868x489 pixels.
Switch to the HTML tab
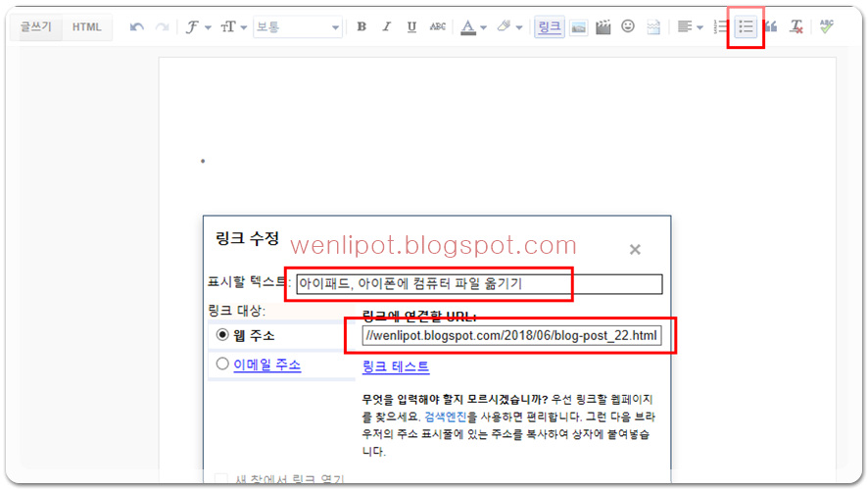pos(87,26)
